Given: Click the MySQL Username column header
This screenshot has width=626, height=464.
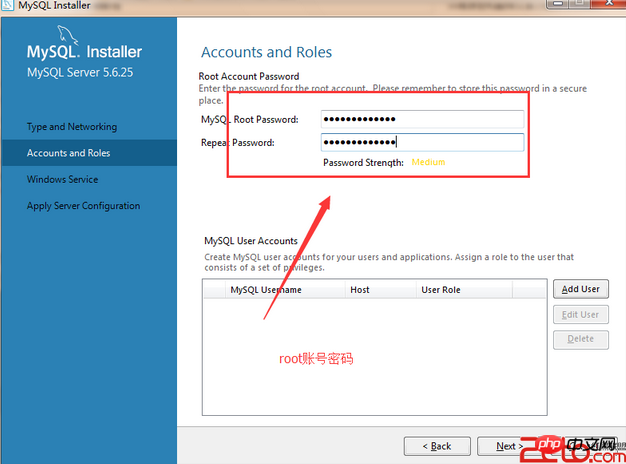Looking at the screenshot, I should pyautogui.click(x=285, y=290).
